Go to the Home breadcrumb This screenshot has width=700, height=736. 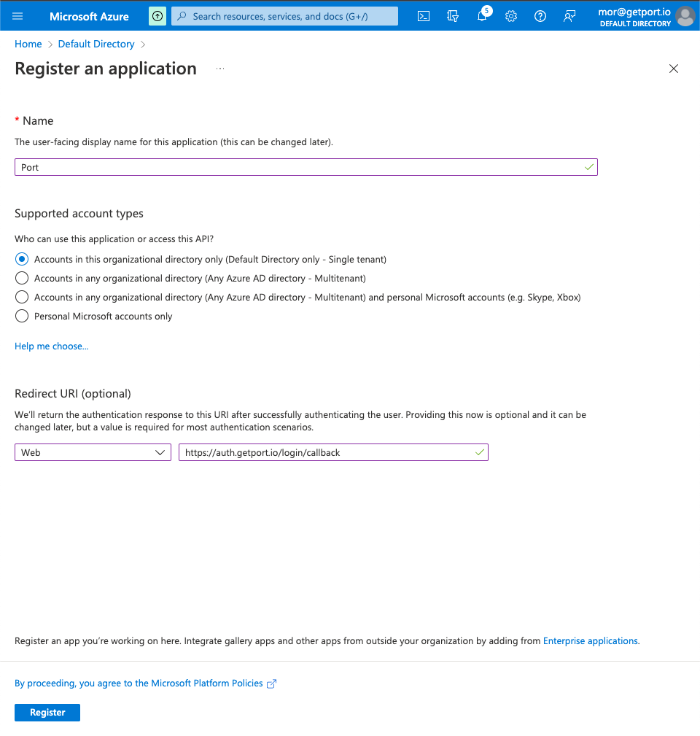(28, 44)
